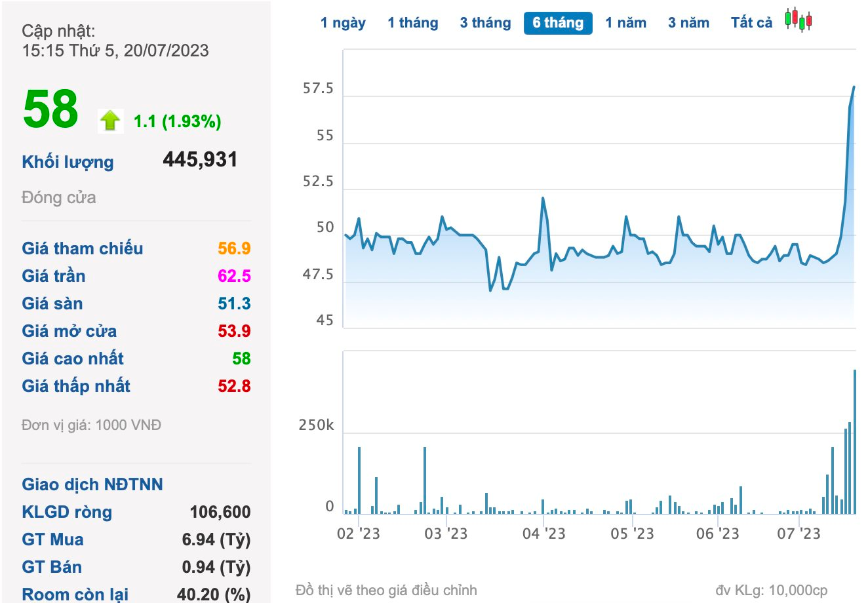Switch chart to candlestick view icon
This screenshot has height=603, width=868.
pyautogui.click(x=799, y=20)
